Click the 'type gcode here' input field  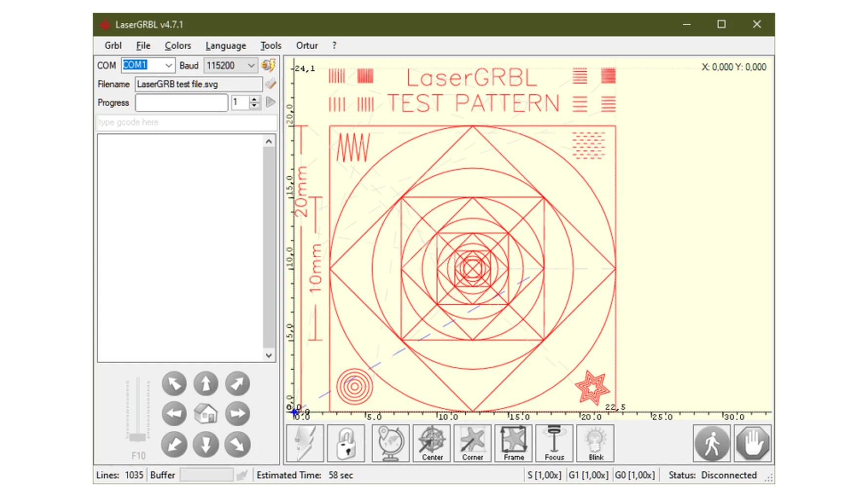pos(186,122)
